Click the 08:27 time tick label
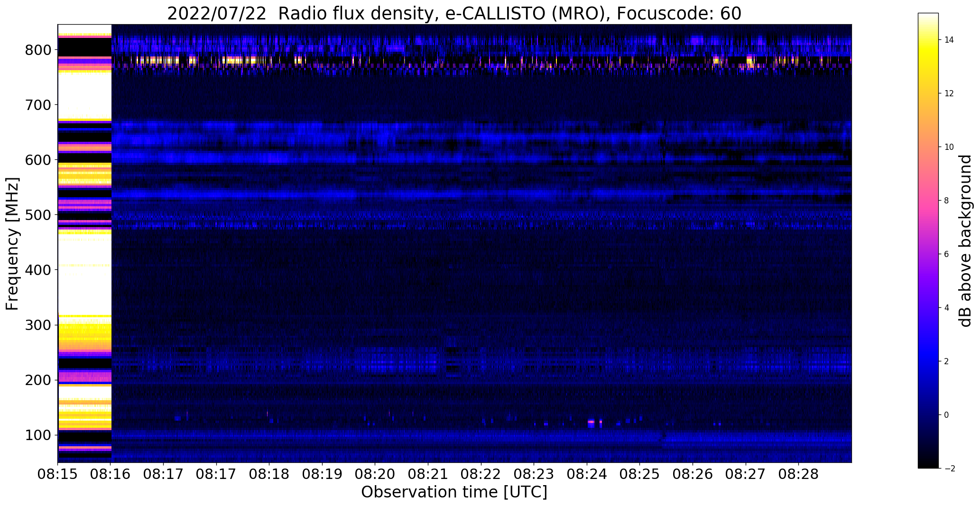 (745, 474)
